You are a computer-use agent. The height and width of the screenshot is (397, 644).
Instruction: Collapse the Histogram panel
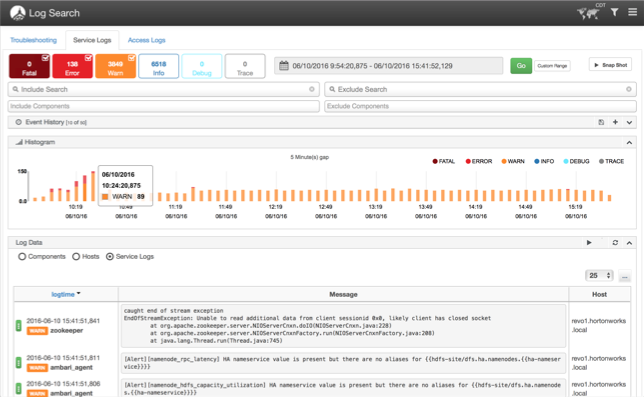coord(629,142)
